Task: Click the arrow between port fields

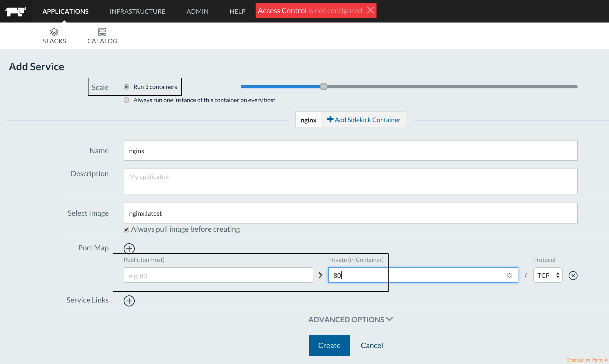Action: coord(320,275)
